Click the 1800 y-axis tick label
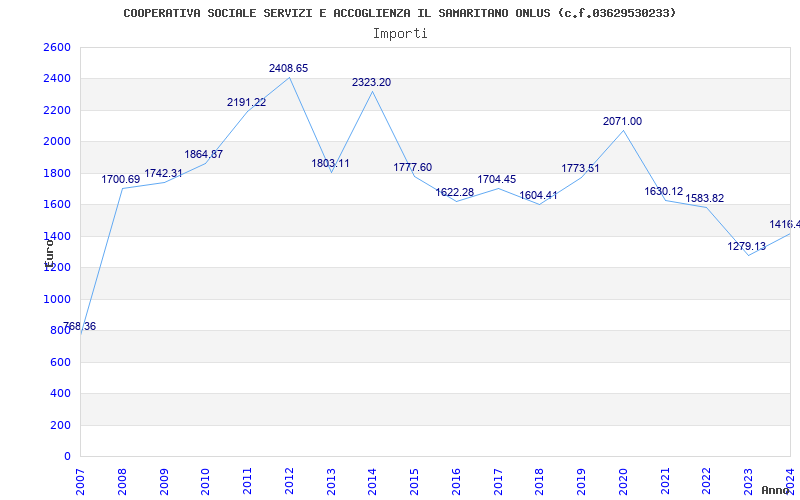 click(x=57, y=173)
